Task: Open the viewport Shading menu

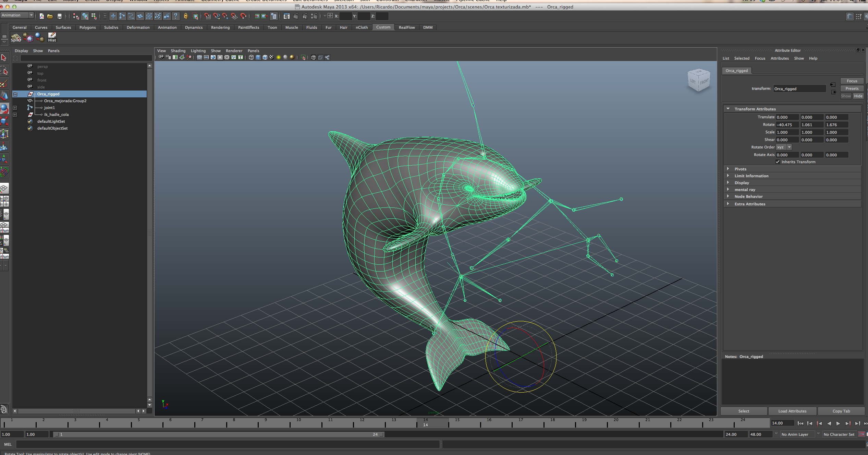Action: (178, 51)
